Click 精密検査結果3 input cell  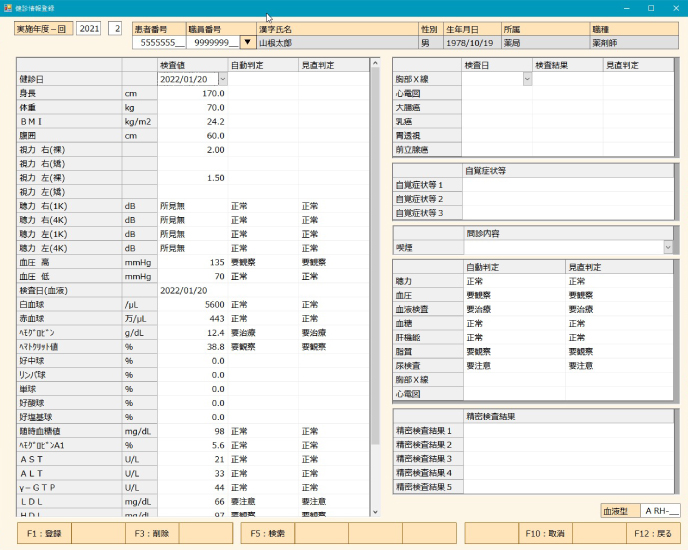tap(569, 459)
